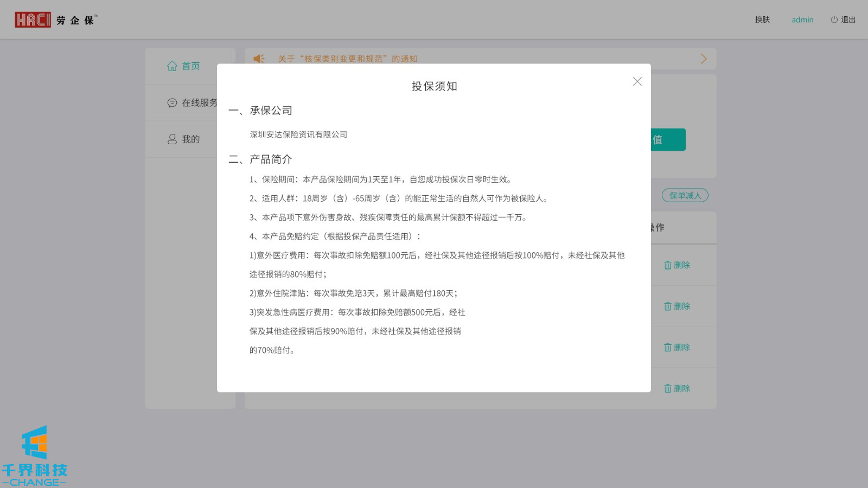This screenshot has height=488, width=868.
Task: Click the red HRCI logo
Action: pos(33,20)
